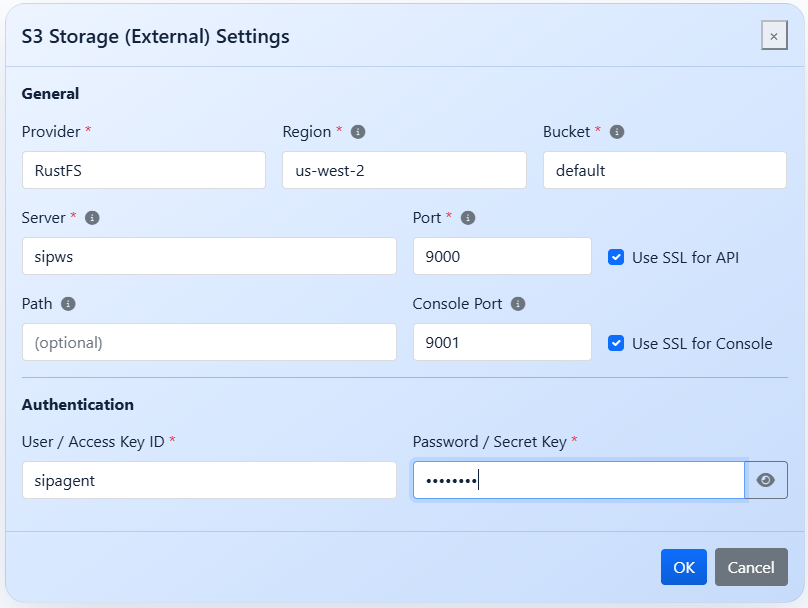Close the S3 Storage Settings dialog
This screenshot has width=808, height=608.
(x=774, y=36)
